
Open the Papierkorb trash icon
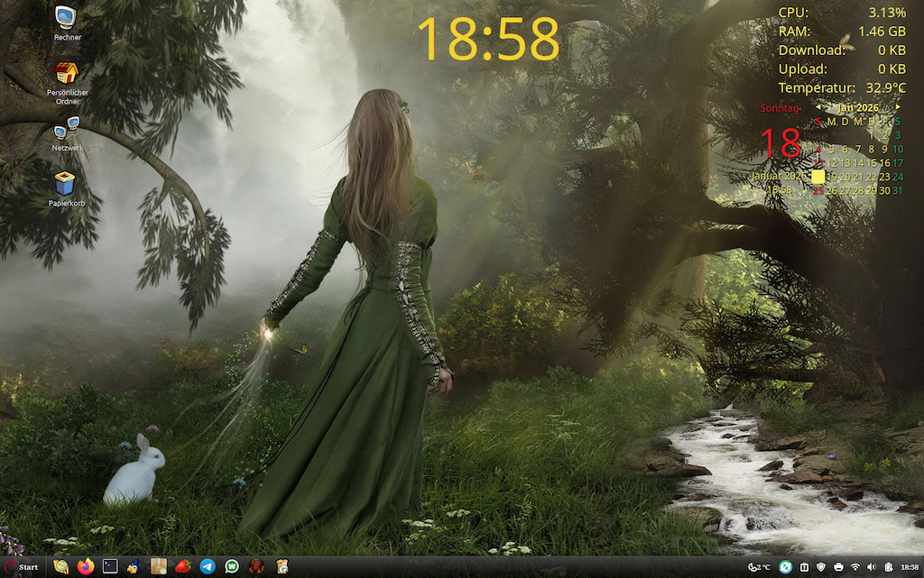pyautogui.click(x=67, y=184)
